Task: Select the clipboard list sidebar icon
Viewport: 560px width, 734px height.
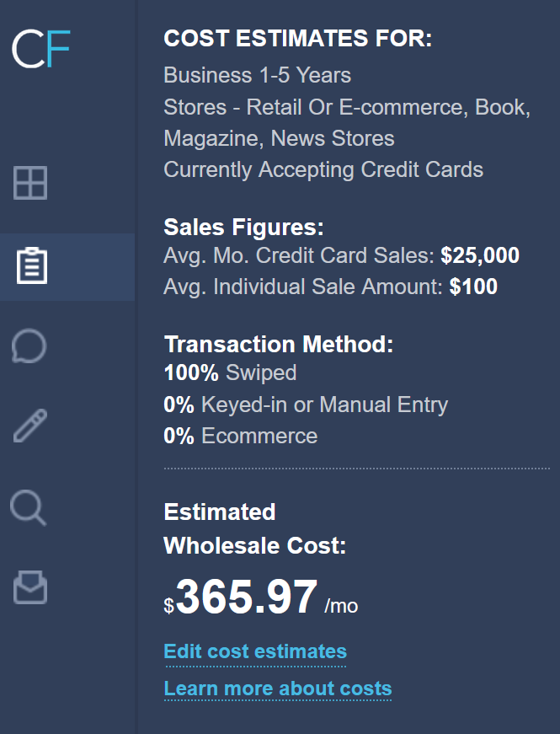Action: pos(32,266)
